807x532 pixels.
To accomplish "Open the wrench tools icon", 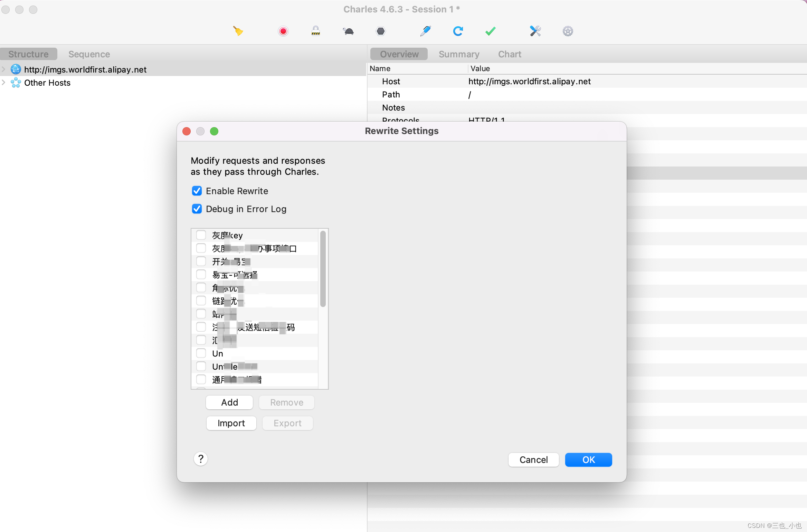I will pyautogui.click(x=535, y=31).
